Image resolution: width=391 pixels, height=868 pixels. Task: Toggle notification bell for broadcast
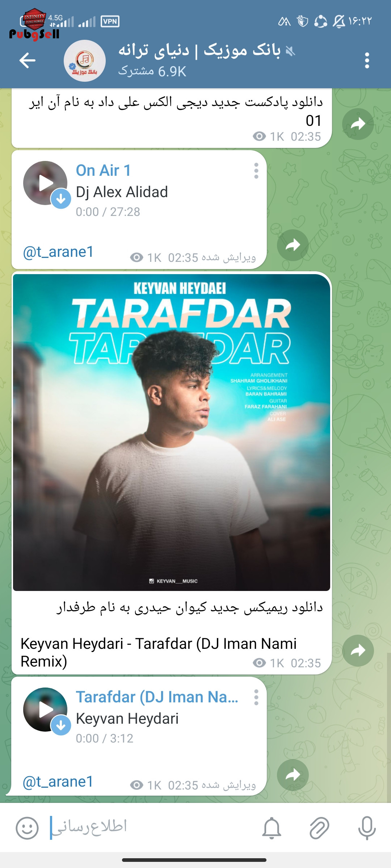272,828
